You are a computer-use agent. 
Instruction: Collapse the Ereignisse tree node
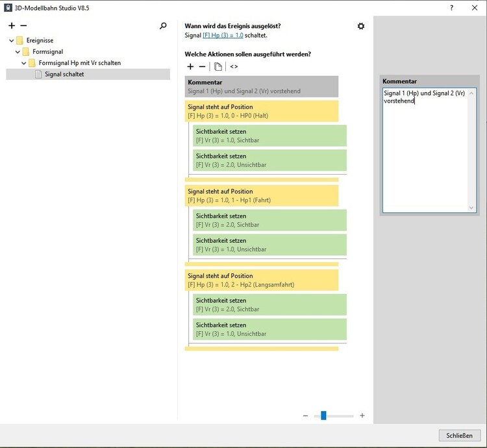coord(12,40)
